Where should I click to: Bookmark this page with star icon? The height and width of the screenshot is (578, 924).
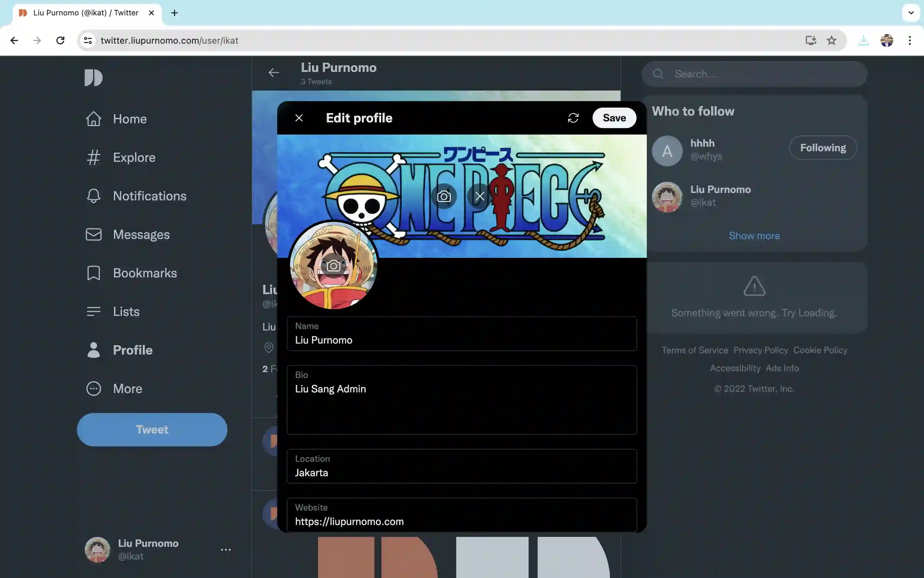831,40
